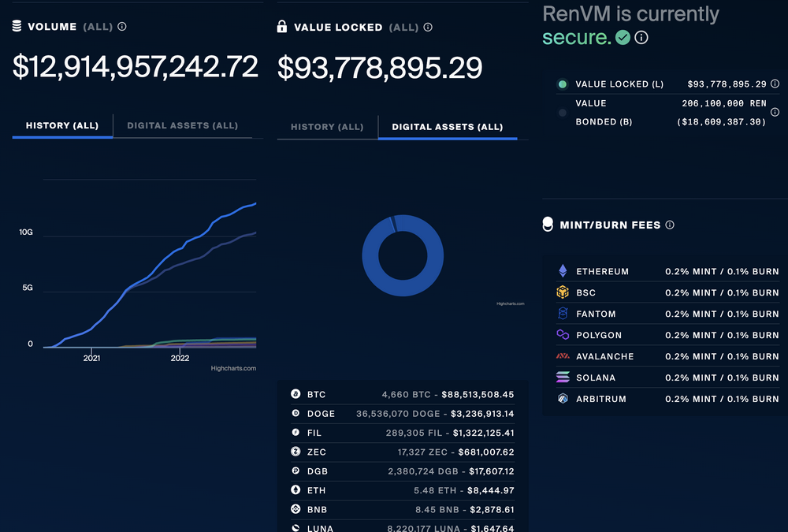
Task: Click total volume $12,914,957,242.72 figure
Action: click(136, 66)
